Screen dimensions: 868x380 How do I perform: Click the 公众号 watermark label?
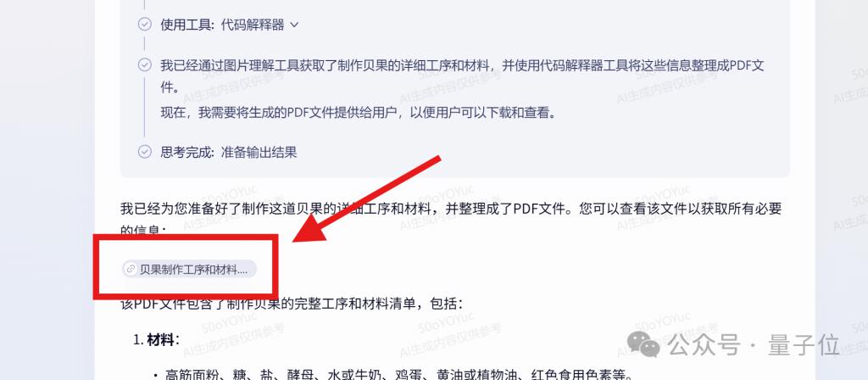[704, 345]
